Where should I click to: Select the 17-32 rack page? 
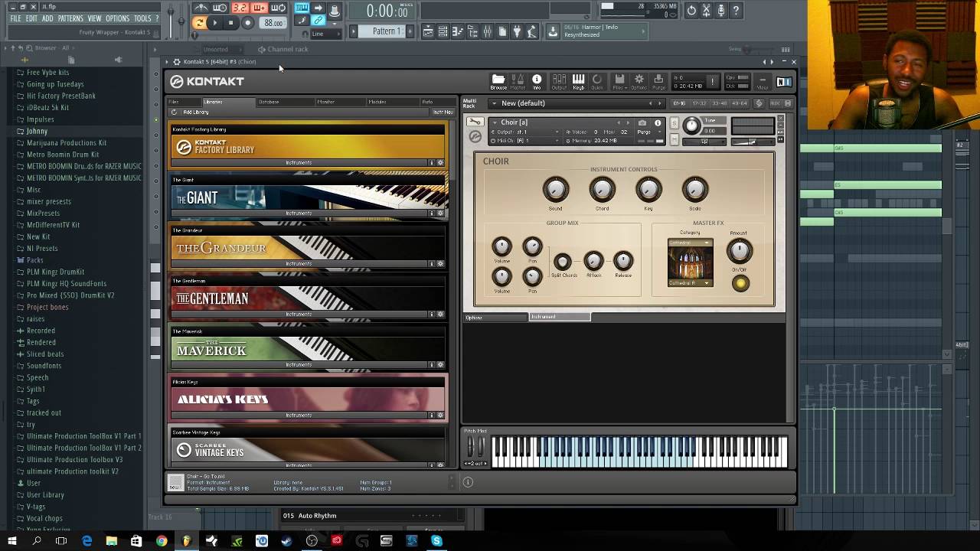699,103
